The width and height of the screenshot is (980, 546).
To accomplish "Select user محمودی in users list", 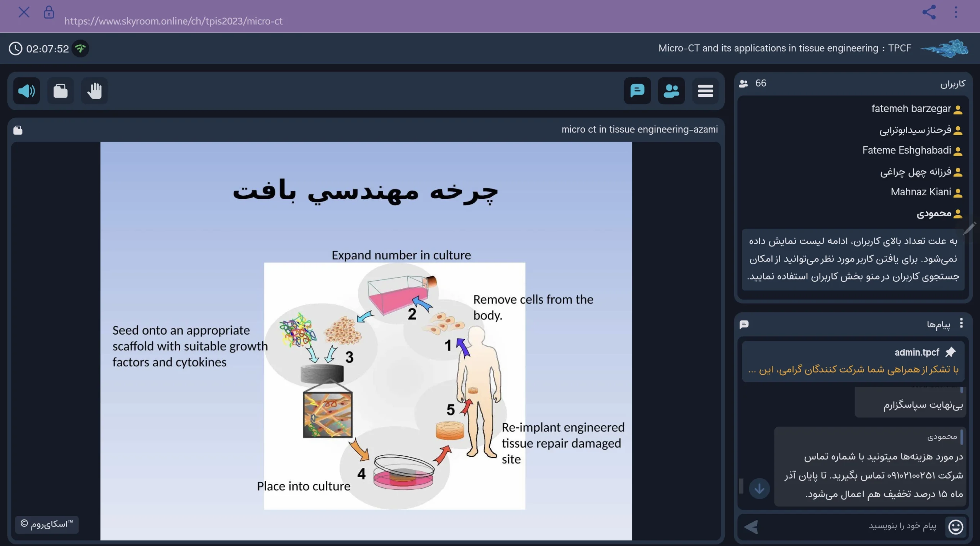I will pos(934,213).
